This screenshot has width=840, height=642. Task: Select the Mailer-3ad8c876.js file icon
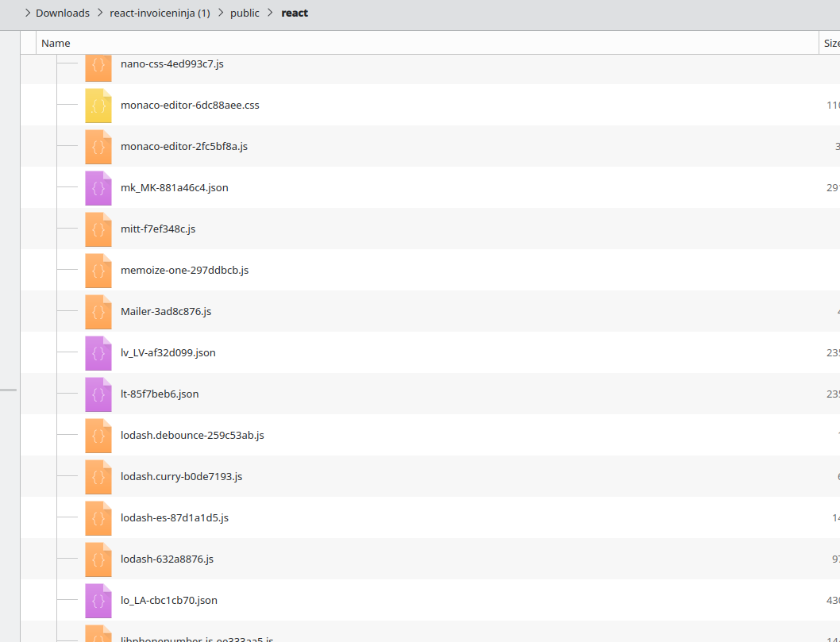click(x=98, y=312)
